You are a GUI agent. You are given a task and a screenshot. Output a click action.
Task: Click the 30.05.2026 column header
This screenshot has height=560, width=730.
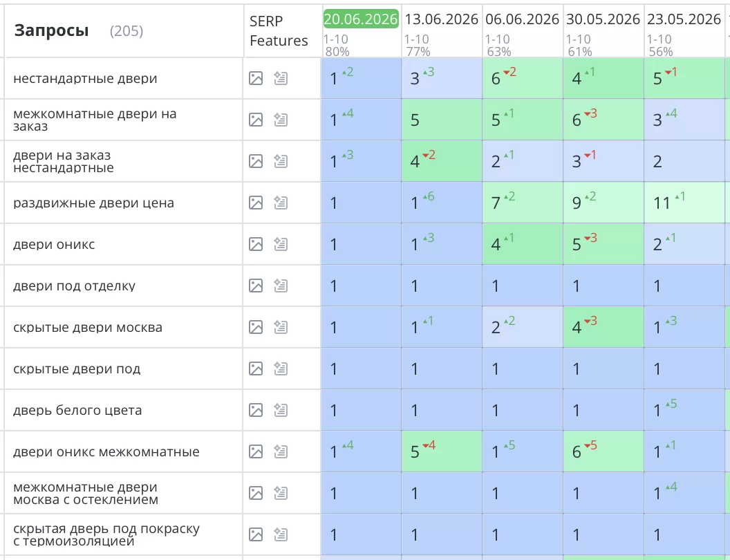click(x=603, y=19)
